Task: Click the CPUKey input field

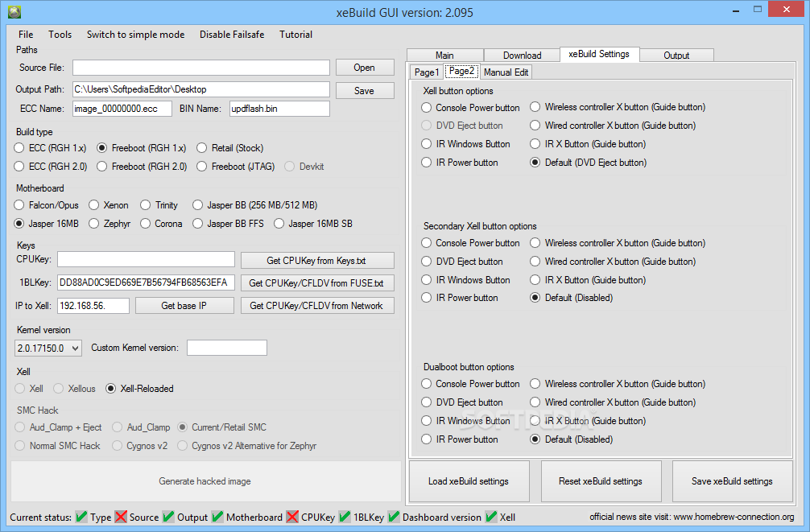Action: pyautogui.click(x=147, y=259)
